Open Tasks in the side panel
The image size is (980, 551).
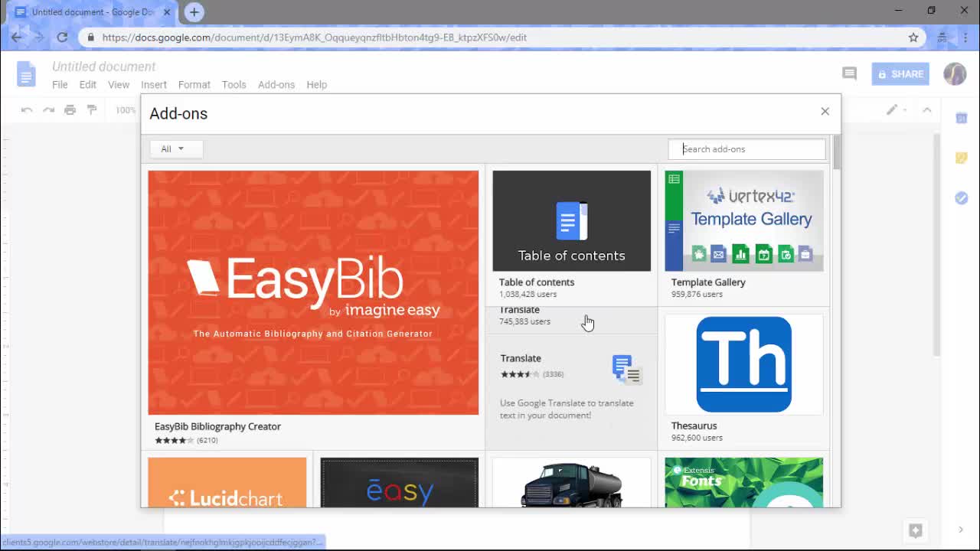click(962, 198)
